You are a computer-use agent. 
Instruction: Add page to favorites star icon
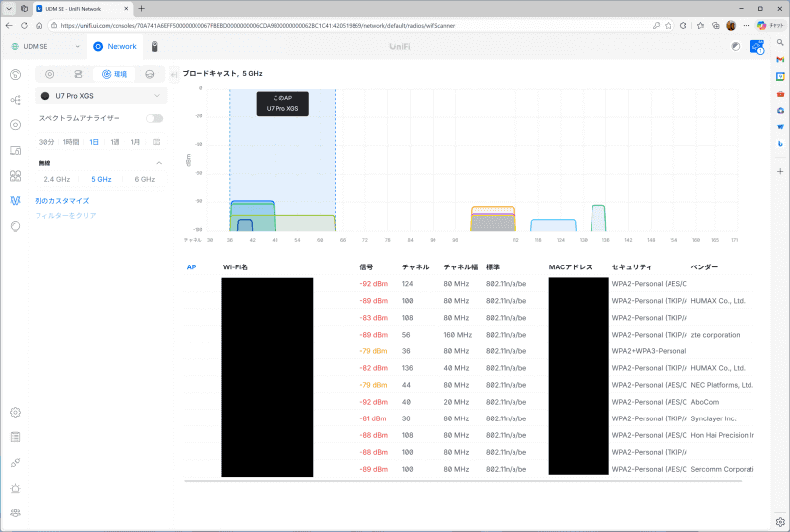[x=669, y=26]
